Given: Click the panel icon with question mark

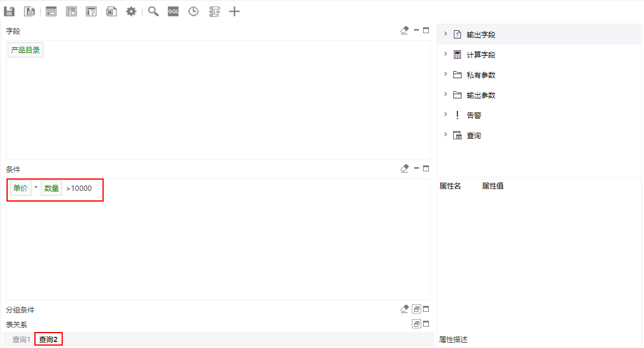Looking at the screenshot, I should pos(91,11).
